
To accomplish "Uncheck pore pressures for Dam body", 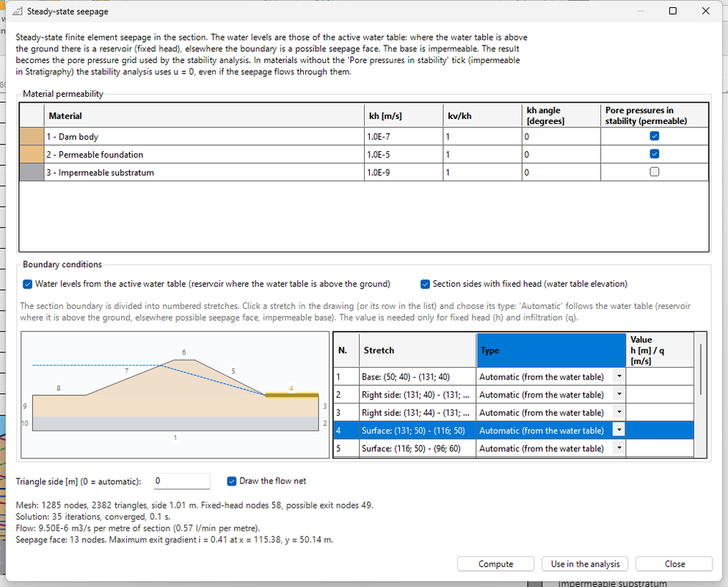I will click(x=654, y=136).
